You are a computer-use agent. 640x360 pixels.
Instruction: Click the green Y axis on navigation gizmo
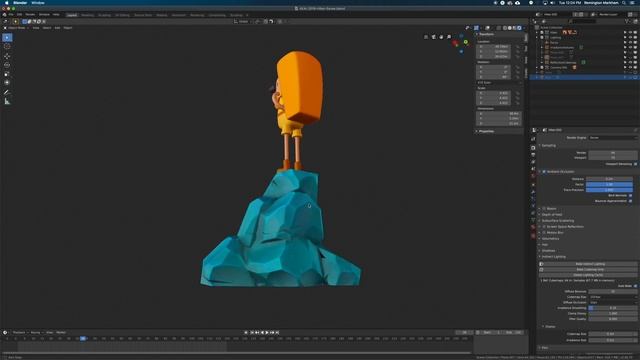point(466,42)
